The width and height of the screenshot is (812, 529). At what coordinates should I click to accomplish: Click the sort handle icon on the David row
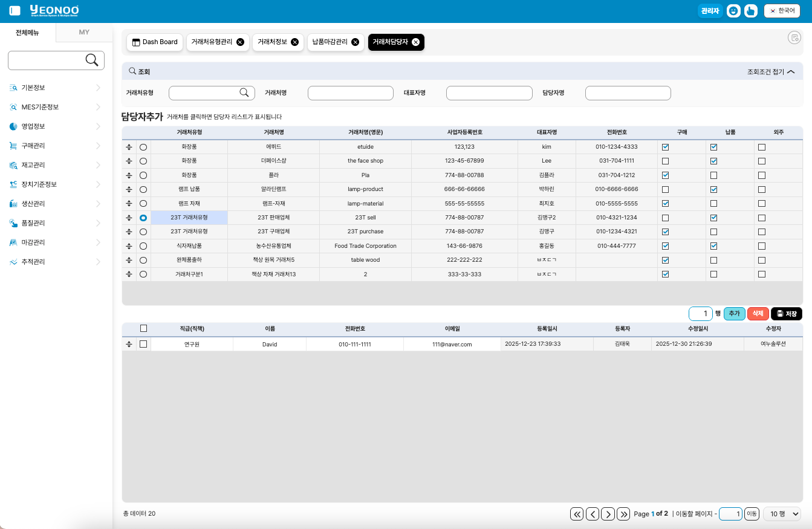(x=129, y=344)
